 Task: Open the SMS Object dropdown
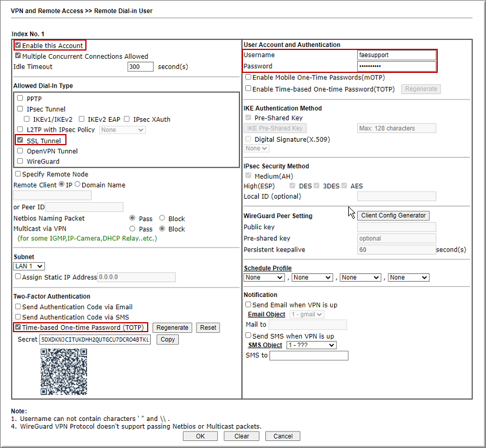coord(311,345)
